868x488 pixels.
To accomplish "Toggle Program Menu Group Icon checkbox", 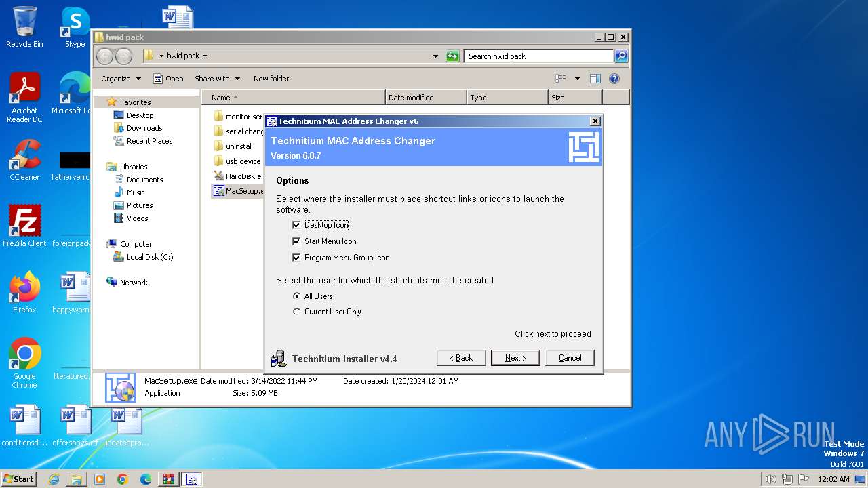I will pyautogui.click(x=296, y=258).
